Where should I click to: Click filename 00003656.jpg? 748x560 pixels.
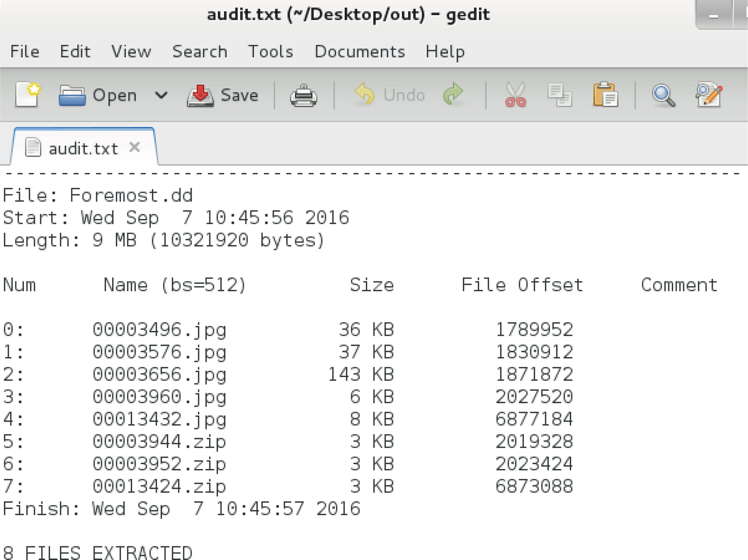159,374
